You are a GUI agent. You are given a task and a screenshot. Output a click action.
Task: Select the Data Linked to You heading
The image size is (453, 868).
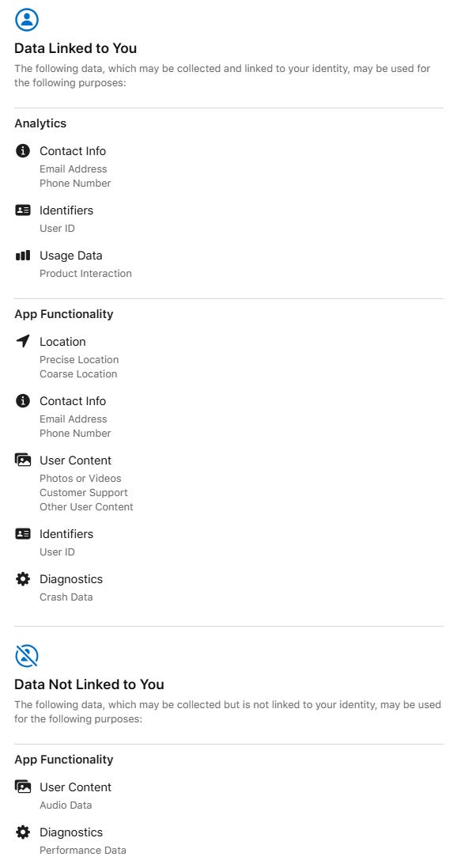75,48
